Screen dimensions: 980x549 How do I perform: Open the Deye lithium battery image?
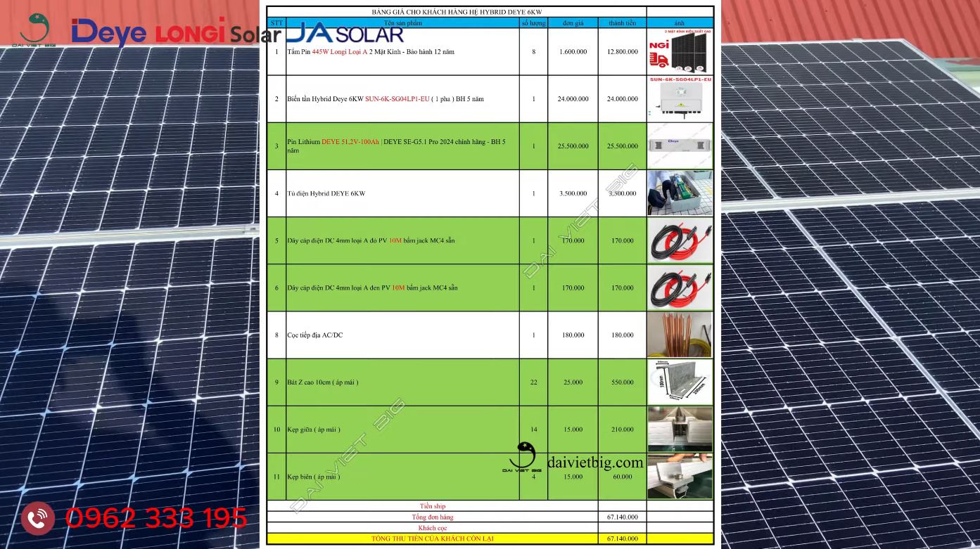680,146
